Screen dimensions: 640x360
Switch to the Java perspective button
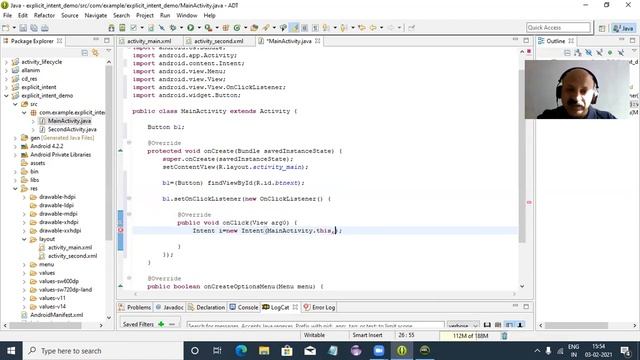click(623, 28)
